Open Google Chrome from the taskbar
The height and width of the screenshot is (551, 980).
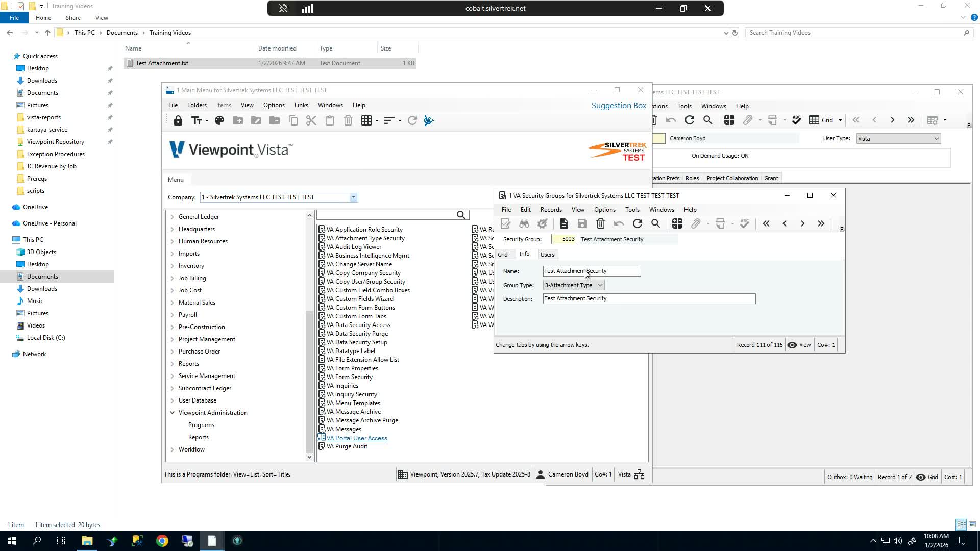(x=162, y=541)
